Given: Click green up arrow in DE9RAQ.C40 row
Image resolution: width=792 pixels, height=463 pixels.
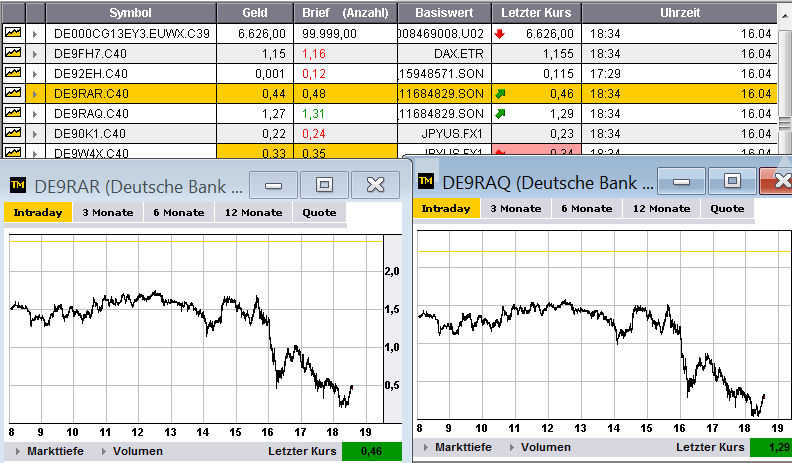Looking at the screenshot, I should pyautogui.click(x=500, y=114).
